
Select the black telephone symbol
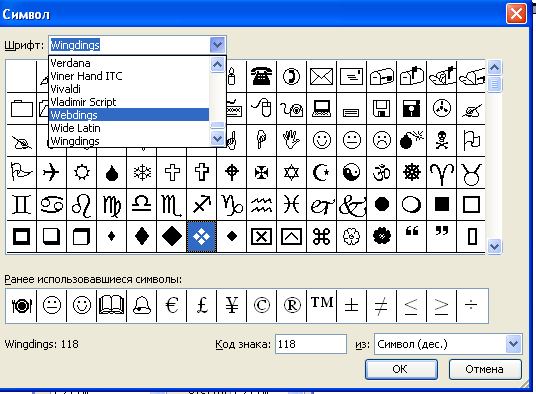pos(262,76)
